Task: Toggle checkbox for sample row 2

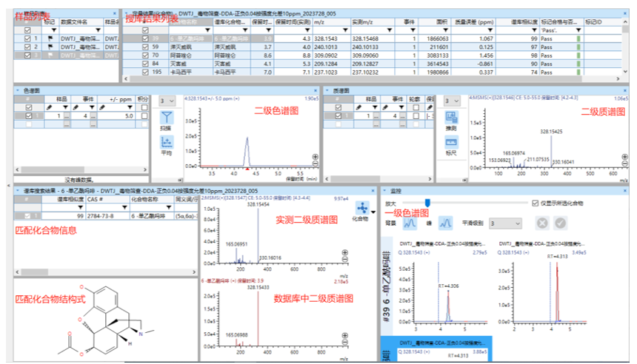Action: coord(27,47)
